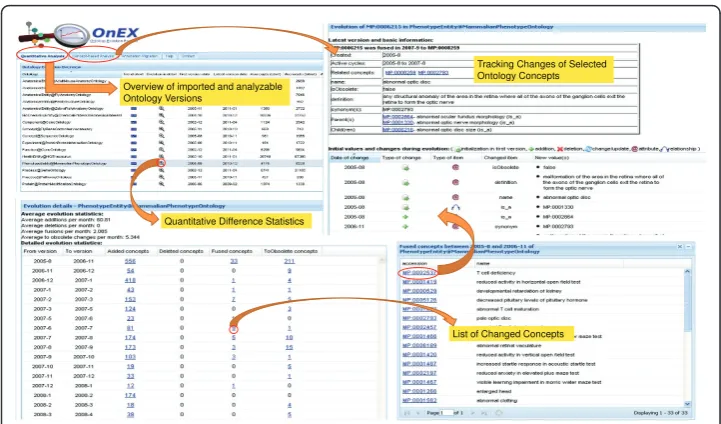The width and height of the screenshot is (721, 424).
Task: Sort by Added concepts column header
Action: pos(128,251)
